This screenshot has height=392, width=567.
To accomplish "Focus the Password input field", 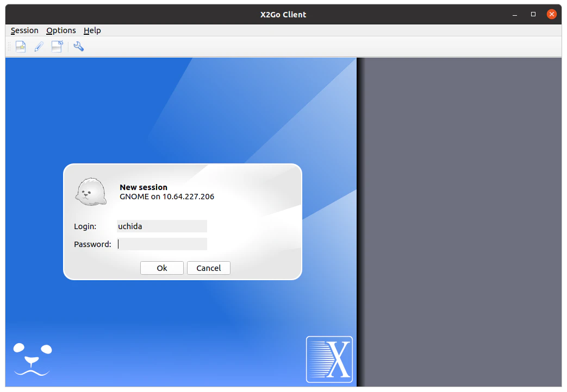I will click(162, 244).
